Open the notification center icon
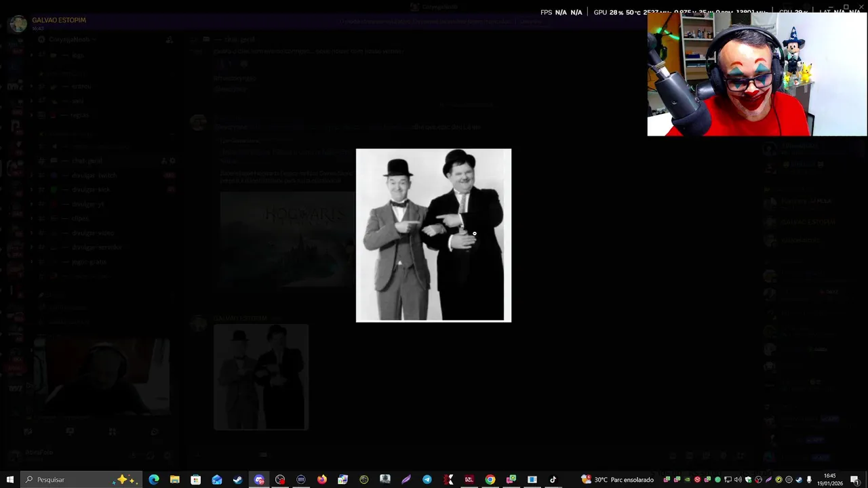 (854, 479)
